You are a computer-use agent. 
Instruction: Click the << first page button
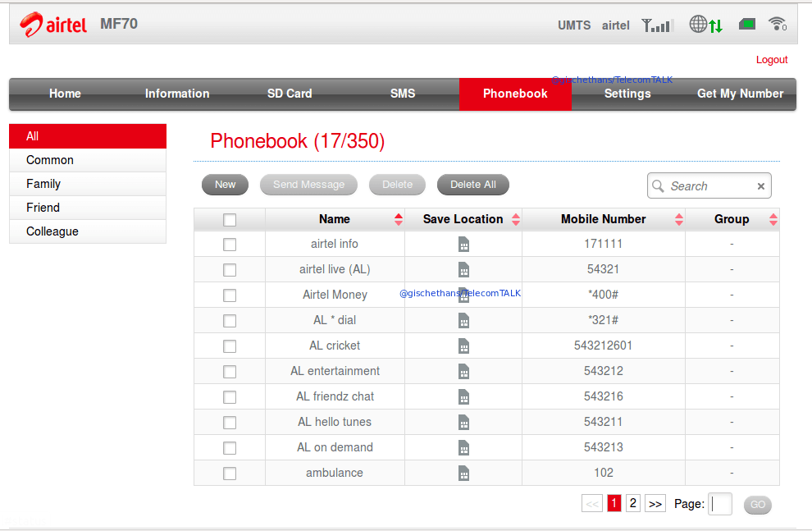pos(592,503)
